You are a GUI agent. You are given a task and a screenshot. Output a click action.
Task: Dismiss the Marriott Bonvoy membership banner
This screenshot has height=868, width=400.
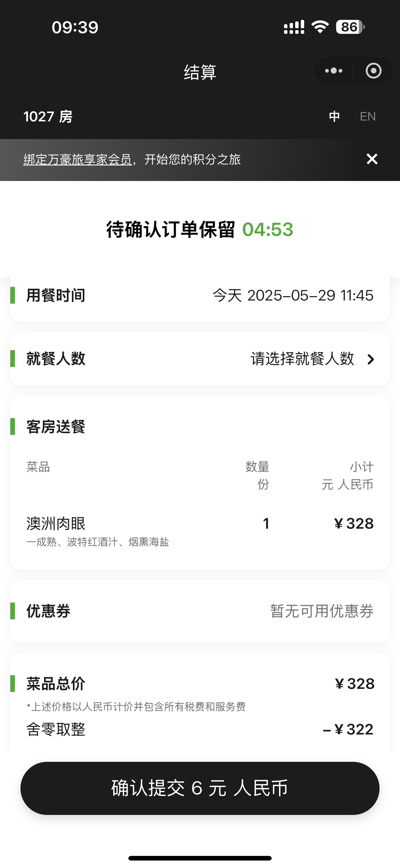coord(372,159)
